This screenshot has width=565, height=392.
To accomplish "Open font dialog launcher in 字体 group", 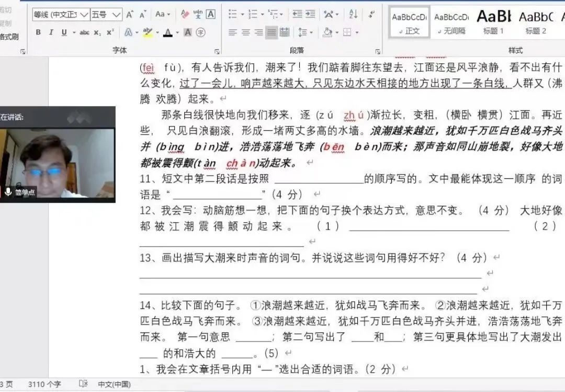I will click(x=217, y=51).
